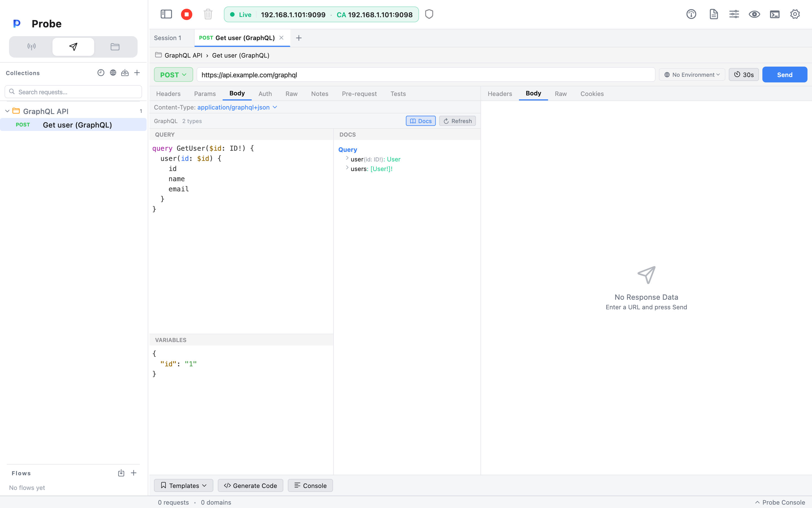The image size is (812, 508).
Task: Toggle the sidebar panel icon
Action: 166,14
